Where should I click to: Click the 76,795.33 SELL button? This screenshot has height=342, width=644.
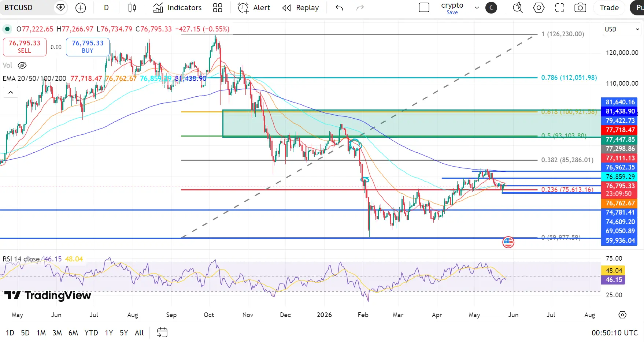pos(25,47)
